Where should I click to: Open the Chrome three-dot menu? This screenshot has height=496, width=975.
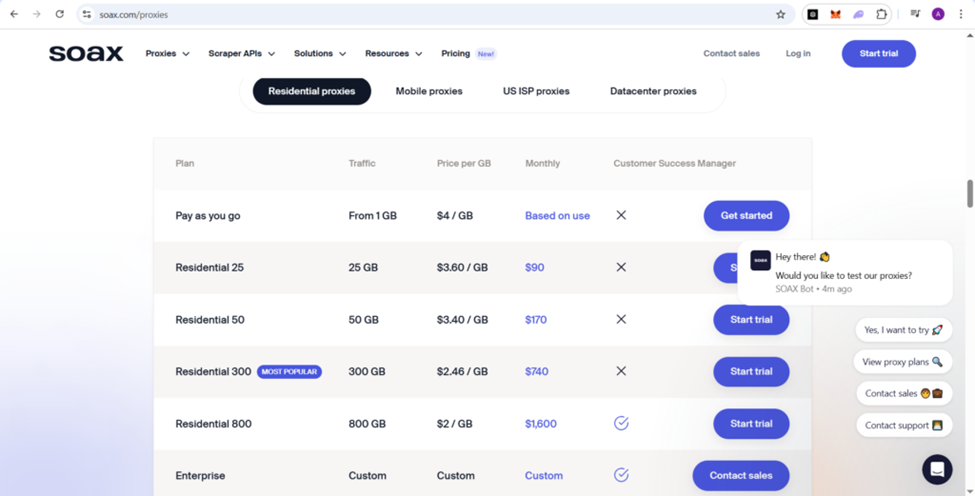961,14
